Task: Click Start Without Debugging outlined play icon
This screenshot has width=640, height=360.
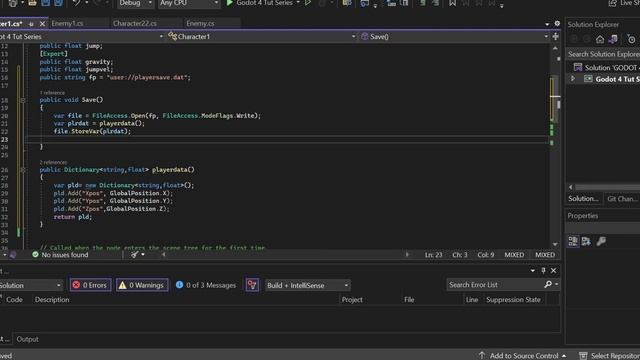Action: [308, 3]
